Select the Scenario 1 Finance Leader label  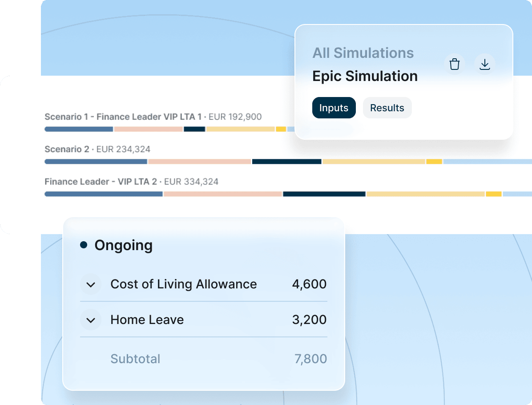(123, 117)
